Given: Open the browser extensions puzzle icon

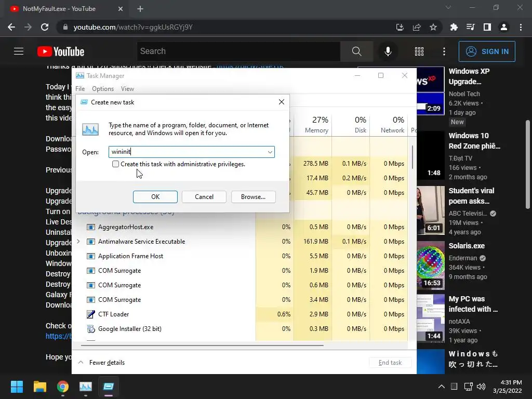Looking at the screenshot, I should click(x=454, y=27).
